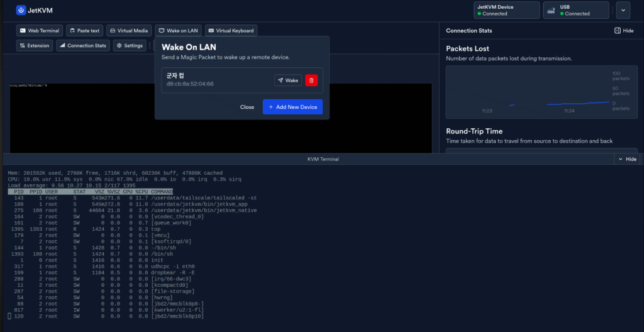
Task: Open the Web Terminal
Action: 40,30
